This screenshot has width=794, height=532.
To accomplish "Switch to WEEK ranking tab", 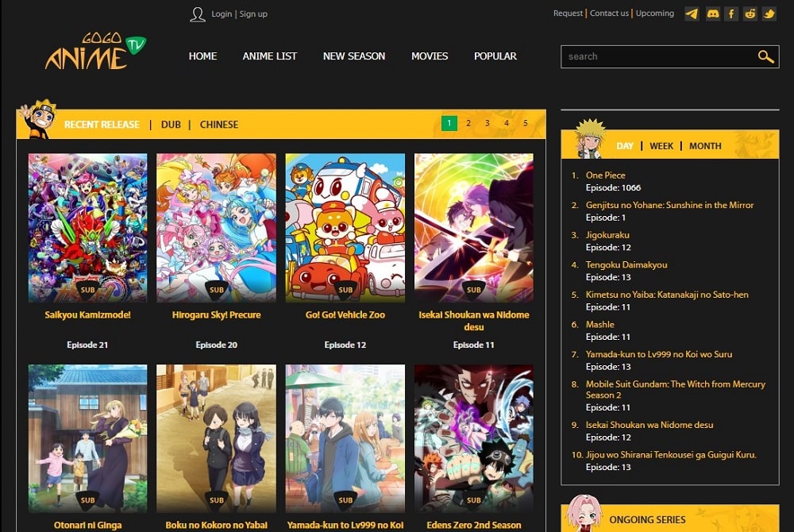I will coord(661,146).
